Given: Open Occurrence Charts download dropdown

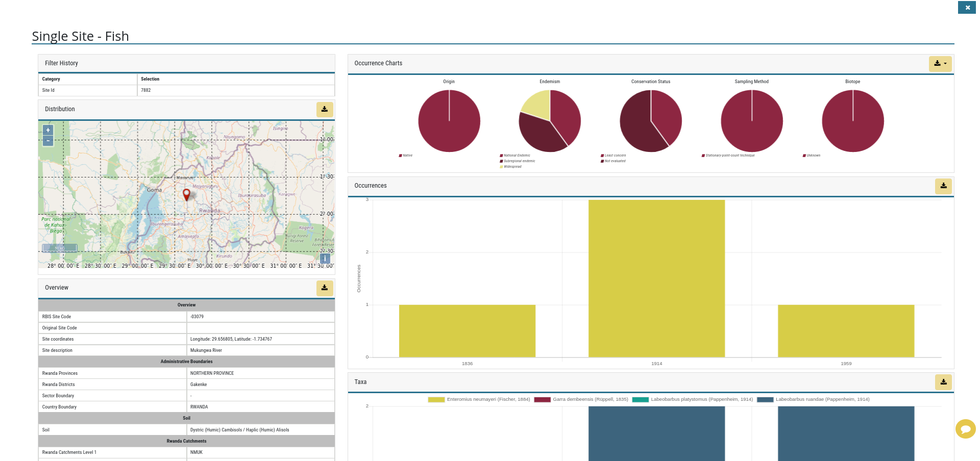Looking at the screenshot, I should pyautogui.click(x=940, y=64).
